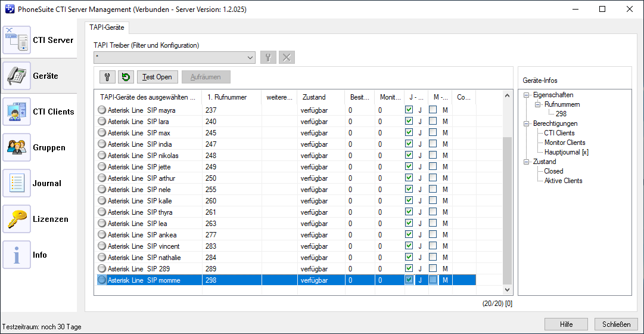Collapse the Berechtigungen tree node
This screenshot has width=644, height=334.
click(x=527, y=123)
